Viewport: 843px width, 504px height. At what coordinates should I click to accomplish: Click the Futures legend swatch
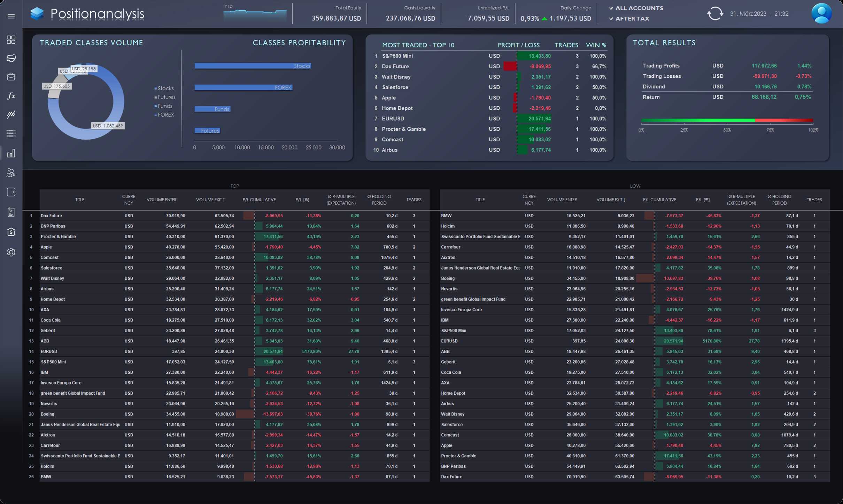coord(155,97)
